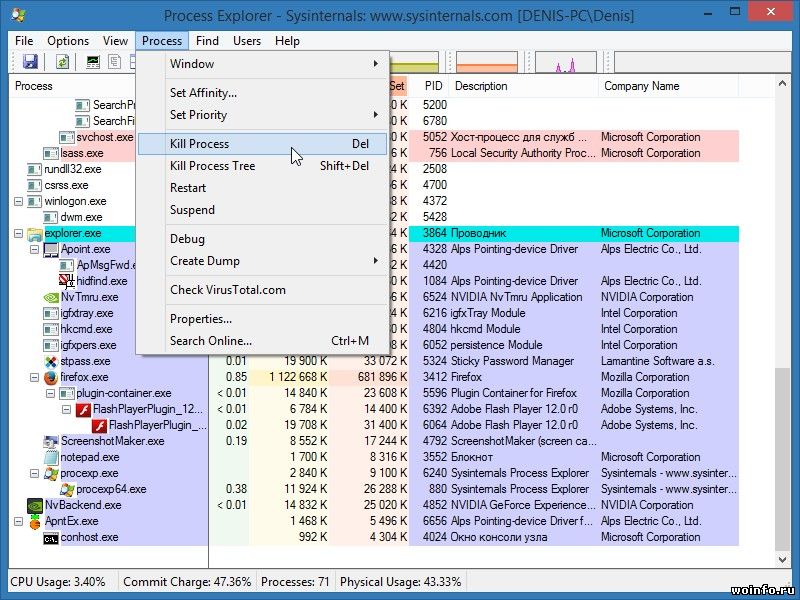Open the Options menu
Image resolution: width=800 pixels, height=600 pixels.
click(68, 41)
